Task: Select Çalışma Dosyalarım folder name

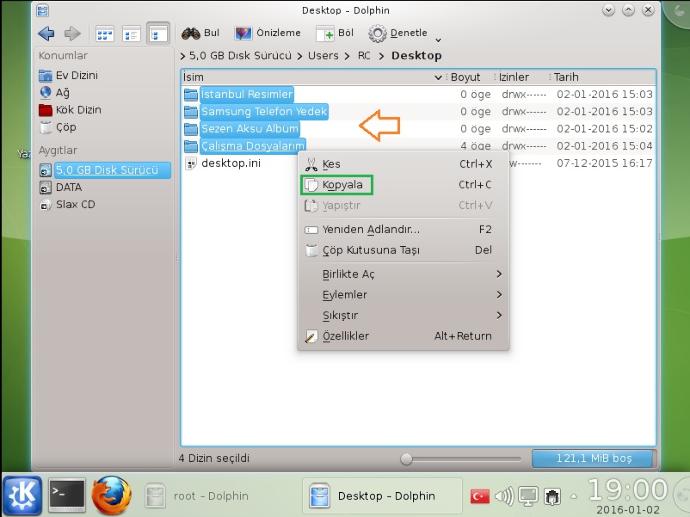Action: (253, 146)
